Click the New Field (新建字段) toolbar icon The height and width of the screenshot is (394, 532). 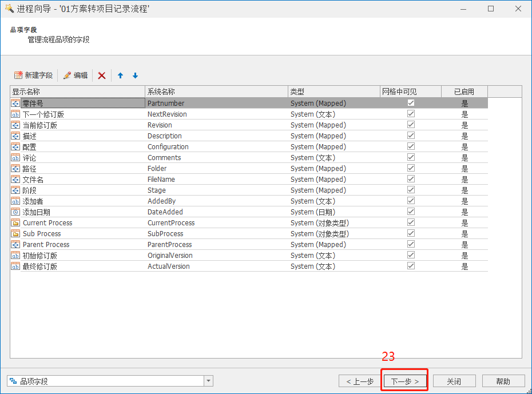(18, 75)
